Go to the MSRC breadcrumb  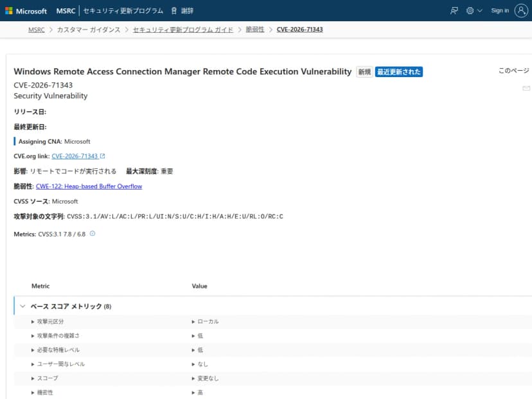37,30
